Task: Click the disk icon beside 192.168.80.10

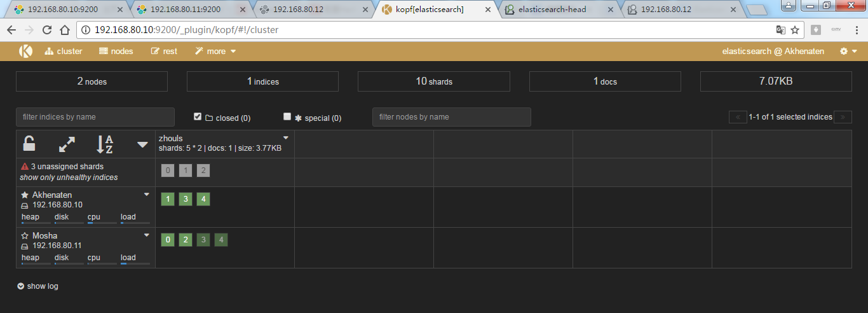Action: tap(25, 205)
